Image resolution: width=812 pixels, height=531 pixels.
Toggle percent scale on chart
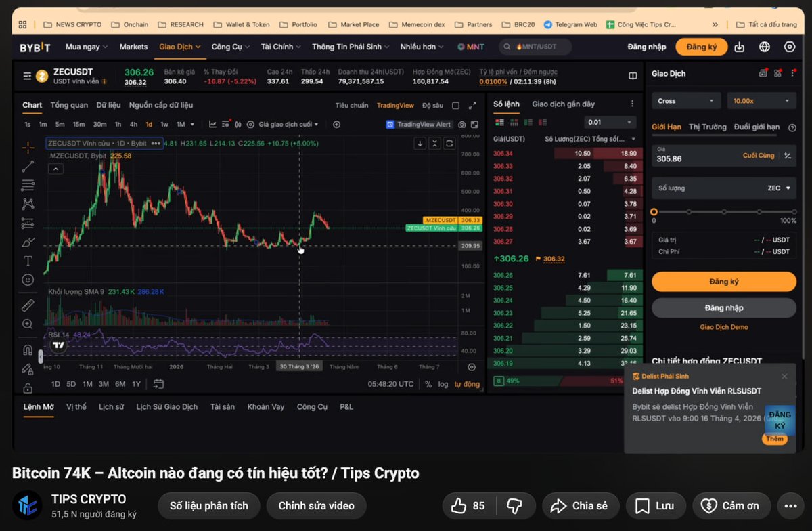pos(428,384)
